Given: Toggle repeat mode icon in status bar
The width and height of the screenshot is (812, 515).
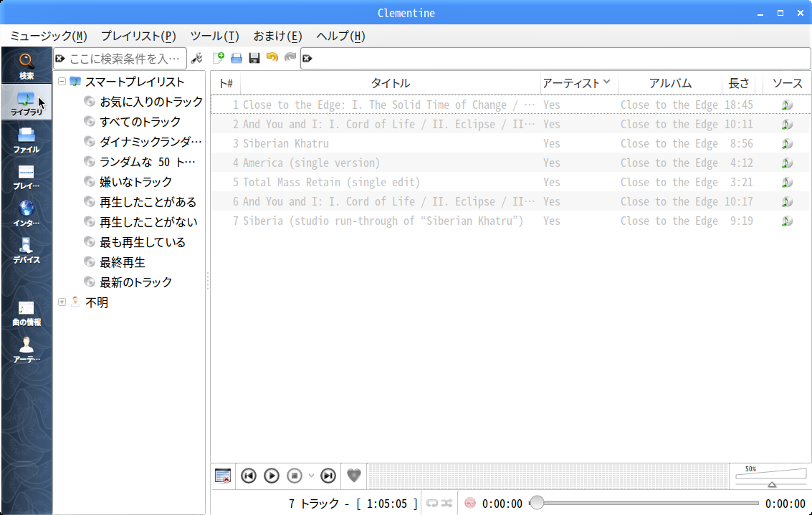Looking at the screenshot, I should pyautogui.click(x=432, y=503).
